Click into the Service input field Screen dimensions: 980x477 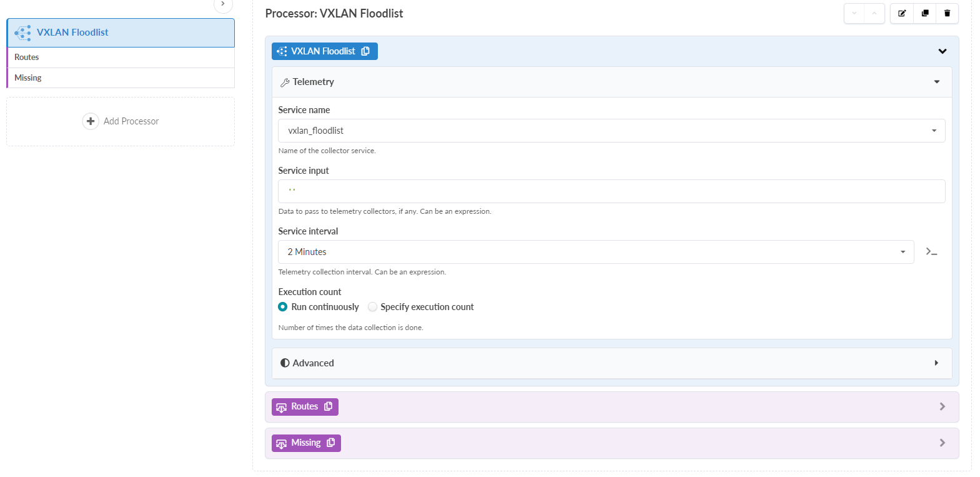pos(611,191)
